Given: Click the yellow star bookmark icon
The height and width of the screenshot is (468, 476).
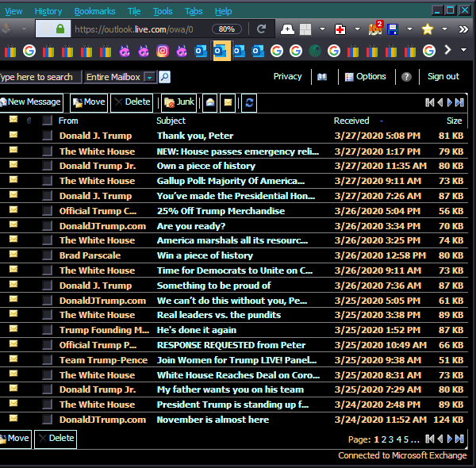Looking at the screenshot, I should point(427,29).
